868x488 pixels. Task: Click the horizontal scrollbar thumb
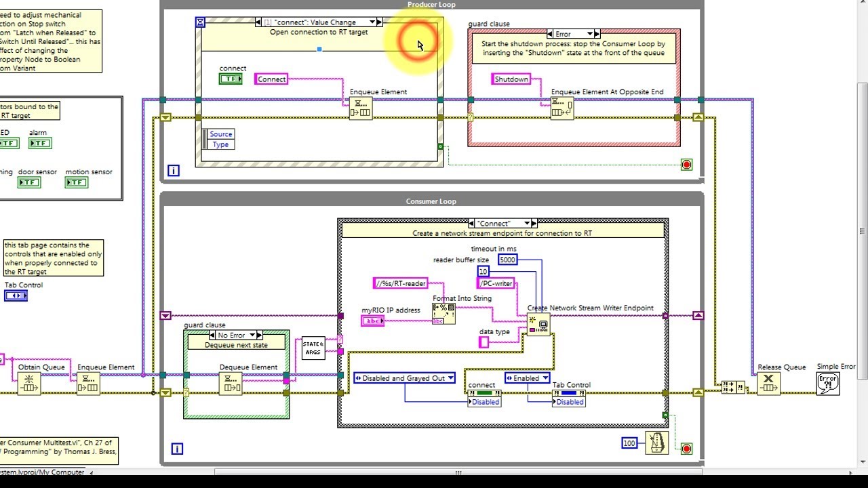click(x=457, y=472)
